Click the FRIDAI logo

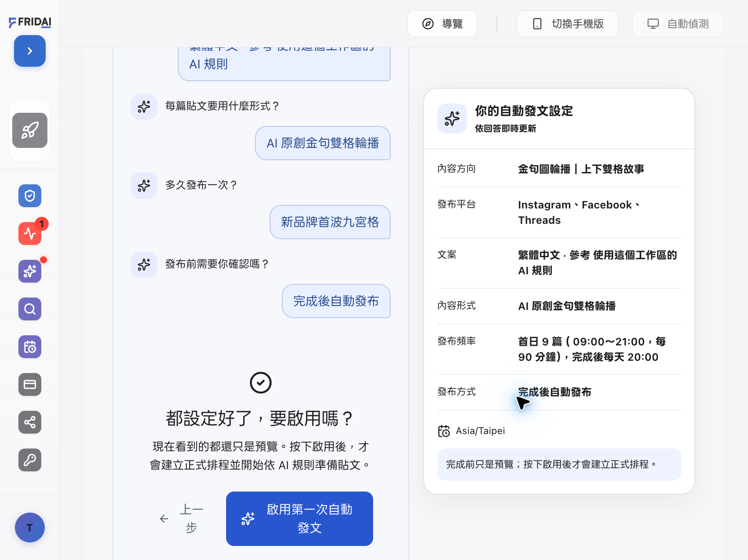30,22
